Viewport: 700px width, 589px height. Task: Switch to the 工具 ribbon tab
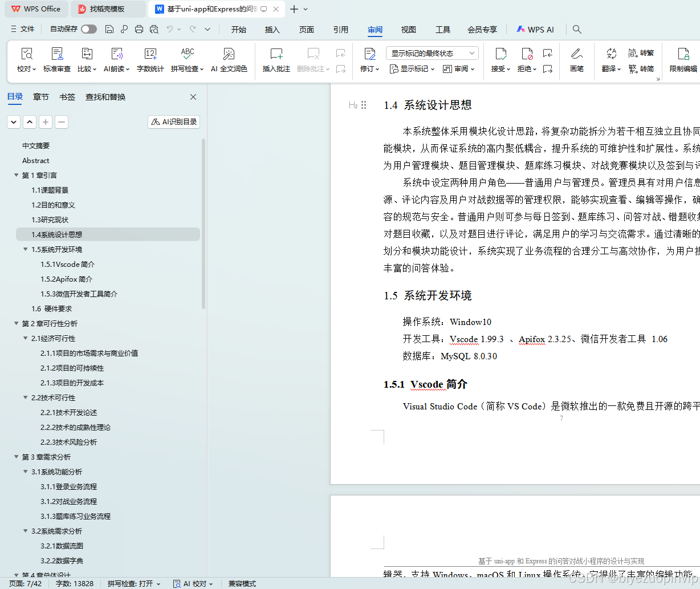(443, 30)
